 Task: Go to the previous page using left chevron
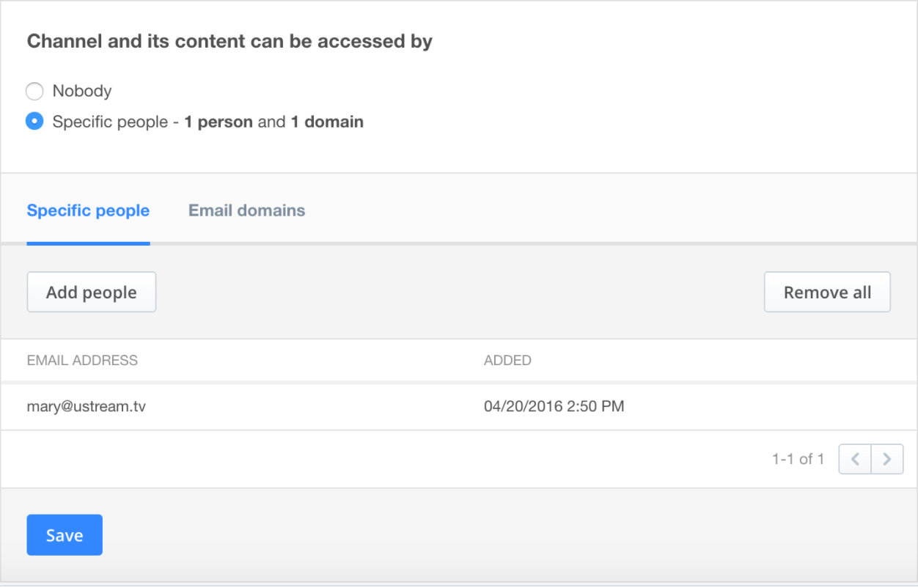click(x=855, y=459)
